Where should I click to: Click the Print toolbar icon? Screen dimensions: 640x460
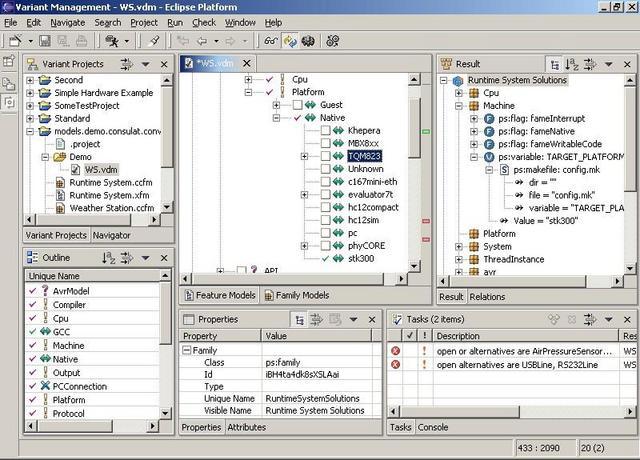[x=81, y=41]
